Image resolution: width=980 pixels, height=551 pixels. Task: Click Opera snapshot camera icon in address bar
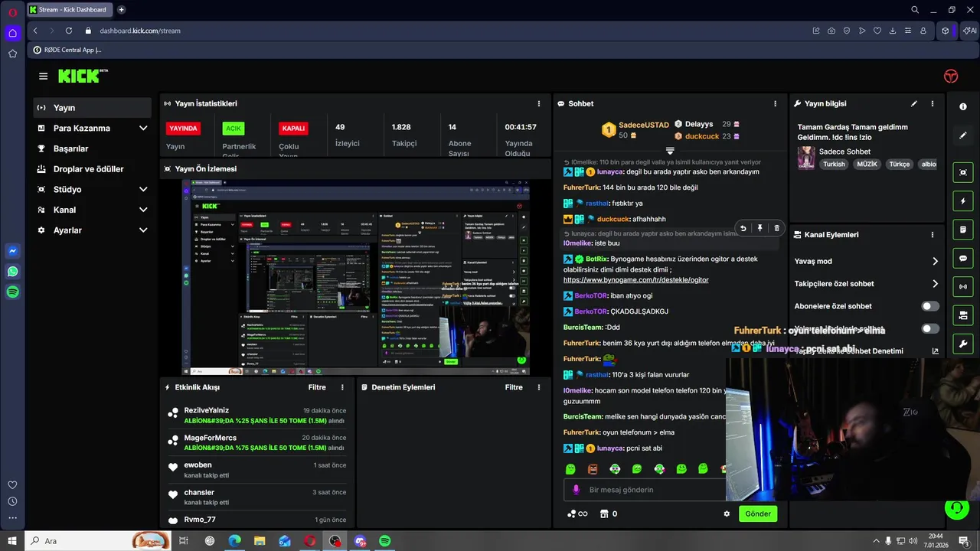pos(831,31)
